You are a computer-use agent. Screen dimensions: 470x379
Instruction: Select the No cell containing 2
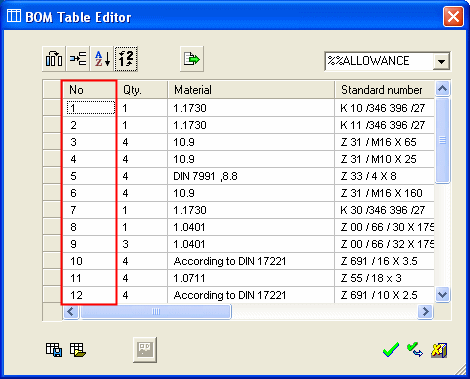click(90, 125)
